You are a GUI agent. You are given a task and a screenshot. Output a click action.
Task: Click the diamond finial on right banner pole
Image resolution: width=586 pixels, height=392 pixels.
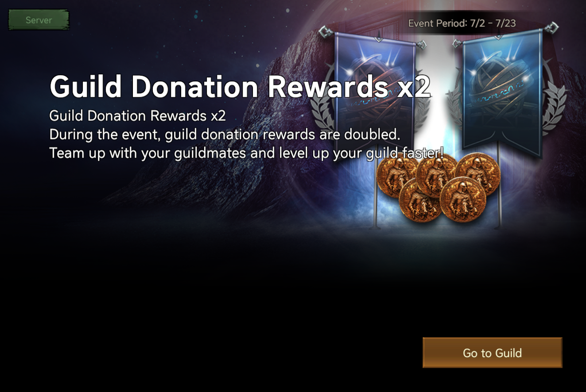click(551, 27)
